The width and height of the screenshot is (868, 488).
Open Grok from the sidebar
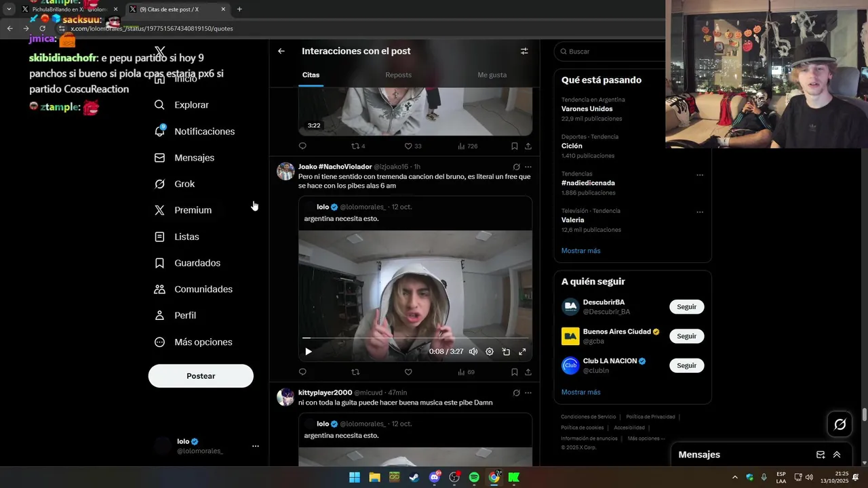pyautogui.click(x=174, y=184)
